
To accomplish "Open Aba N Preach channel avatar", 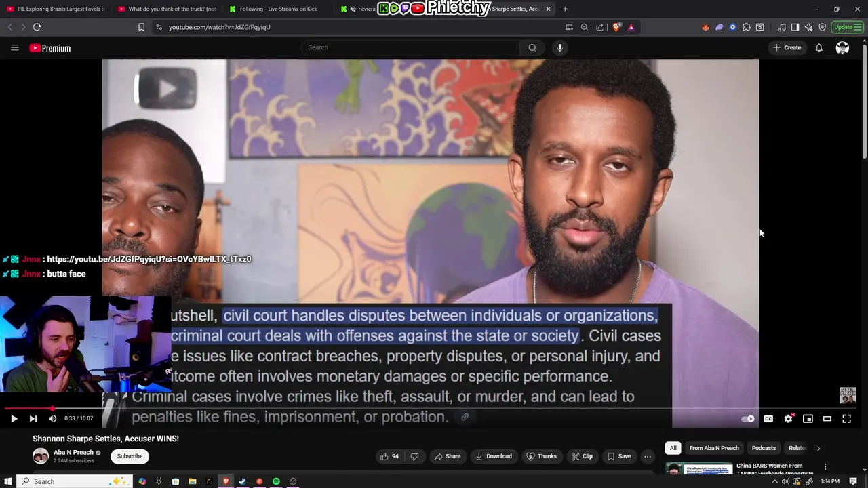I will click(x=41, y=456).
